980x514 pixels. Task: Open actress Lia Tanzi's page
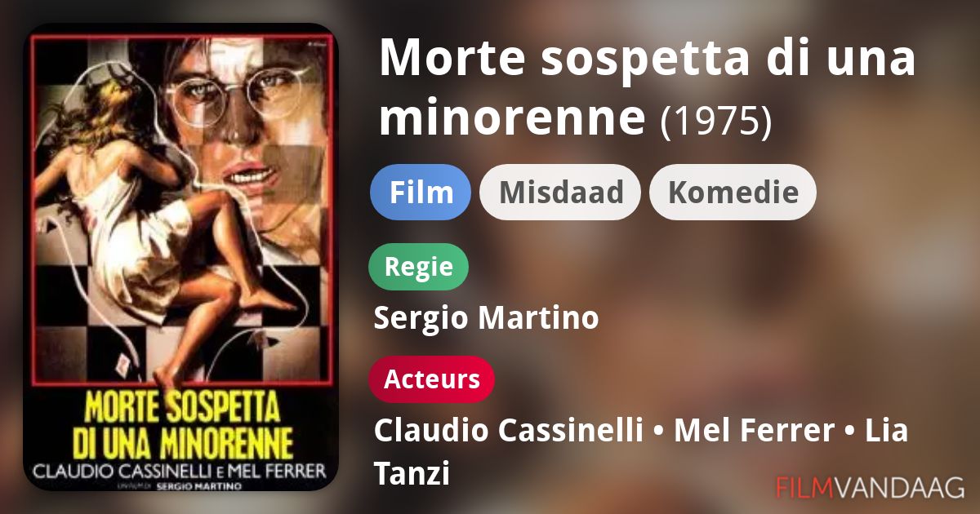[641, 451]
